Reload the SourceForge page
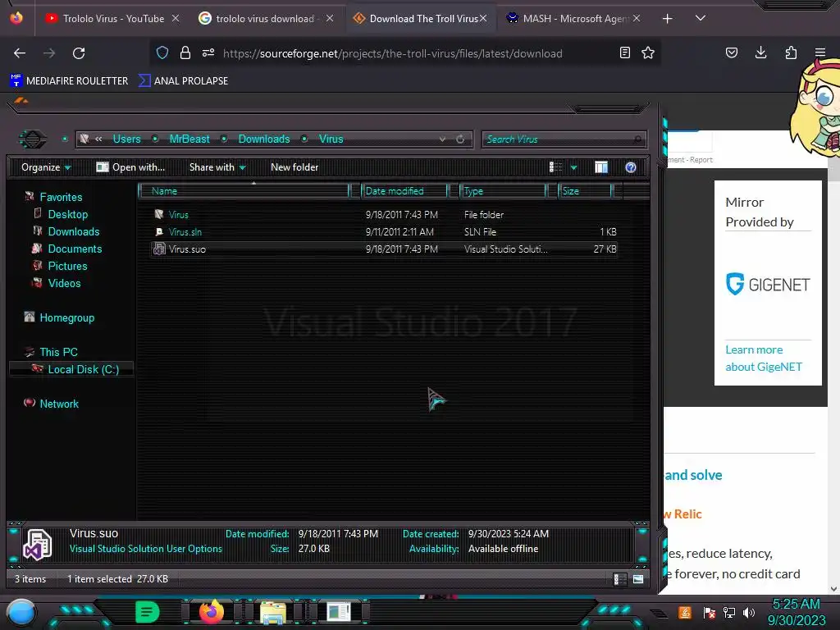Viewport: 840px width, 630px height. click(x=79, y=53)
